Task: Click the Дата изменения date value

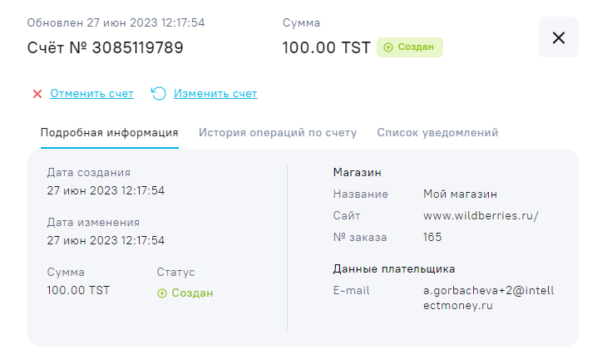Action: click(106, 240)
